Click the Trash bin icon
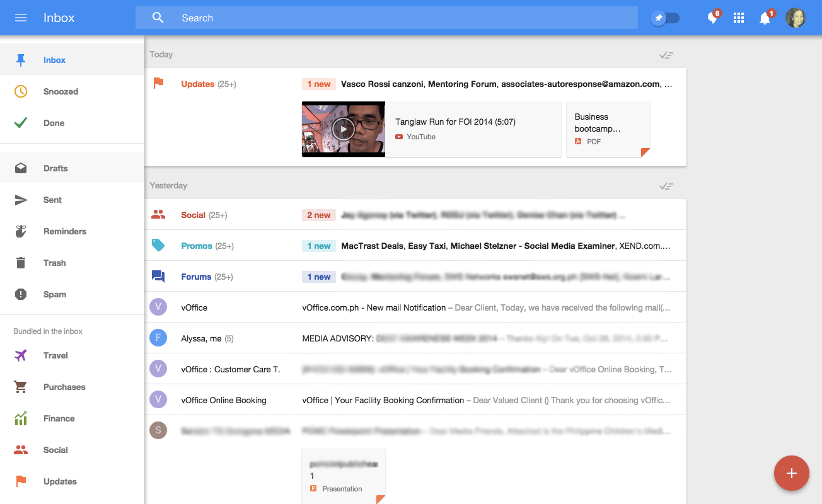822x504 pixels. click(21, 263)
